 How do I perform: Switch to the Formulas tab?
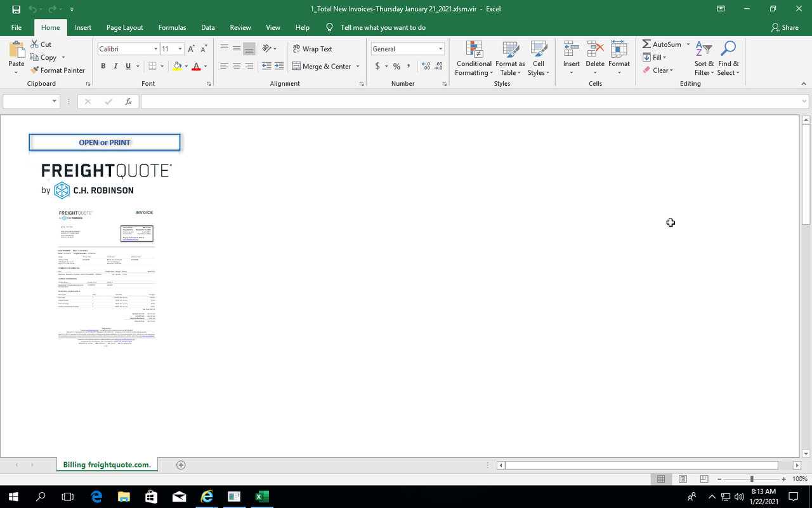coord(172,27)
